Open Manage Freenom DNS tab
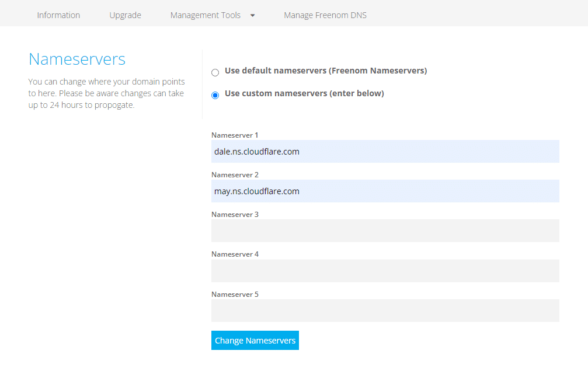 pos(325,15)
